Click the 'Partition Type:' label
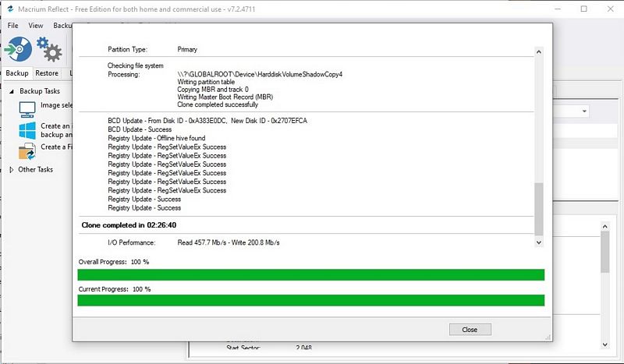624x364 pixels. point(127,50)
